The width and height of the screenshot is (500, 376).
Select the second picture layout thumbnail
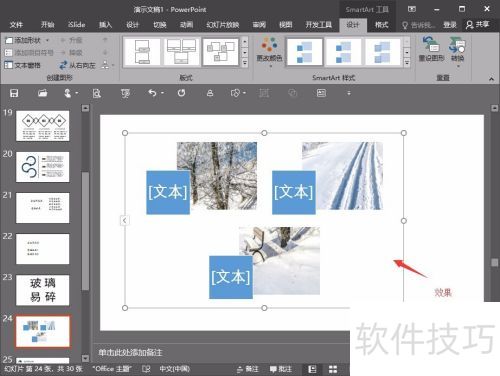pos(181,52)
